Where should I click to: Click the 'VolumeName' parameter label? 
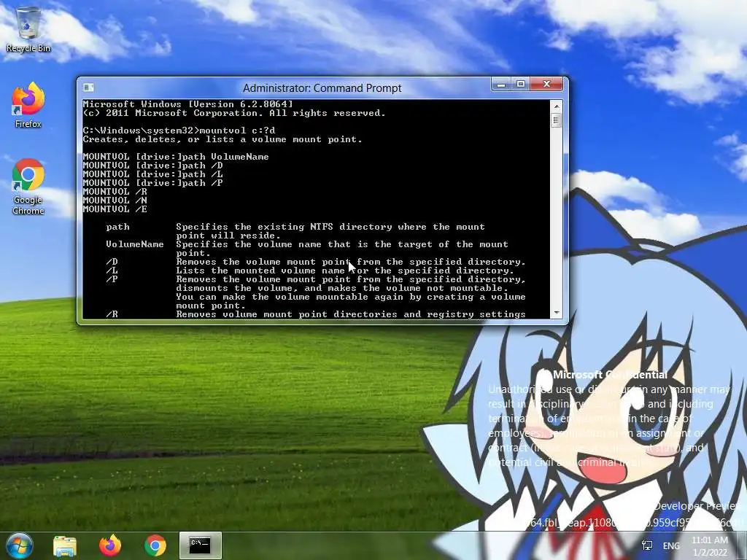135,244
